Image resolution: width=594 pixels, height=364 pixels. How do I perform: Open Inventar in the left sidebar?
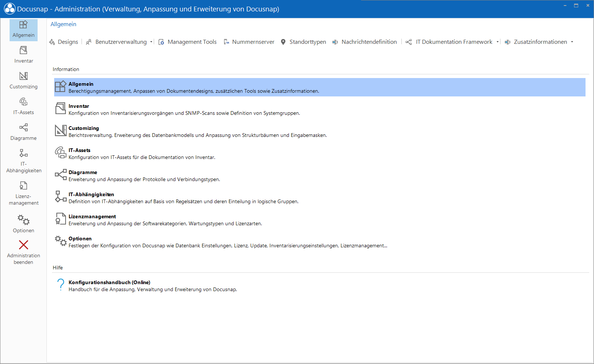click(24, 54)
